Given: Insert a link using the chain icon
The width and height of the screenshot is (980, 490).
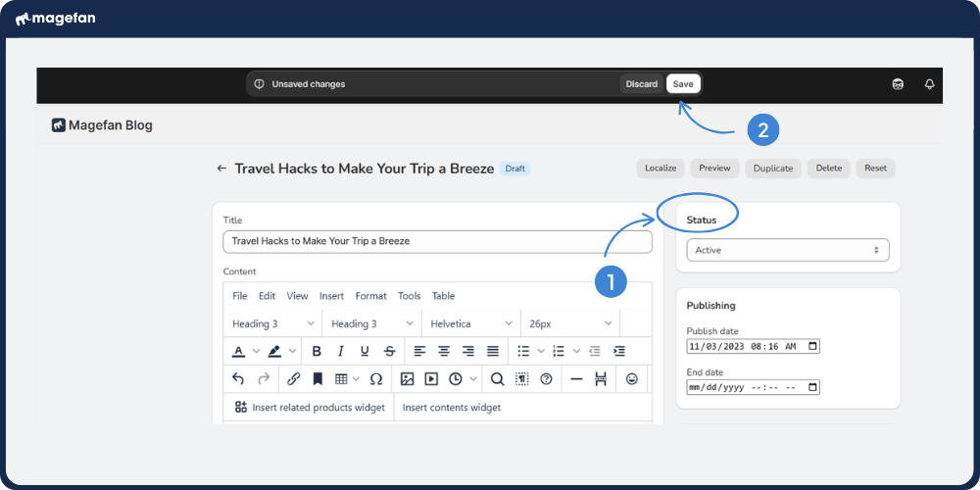Looking at the screenshot, I should tap(293, 378).
